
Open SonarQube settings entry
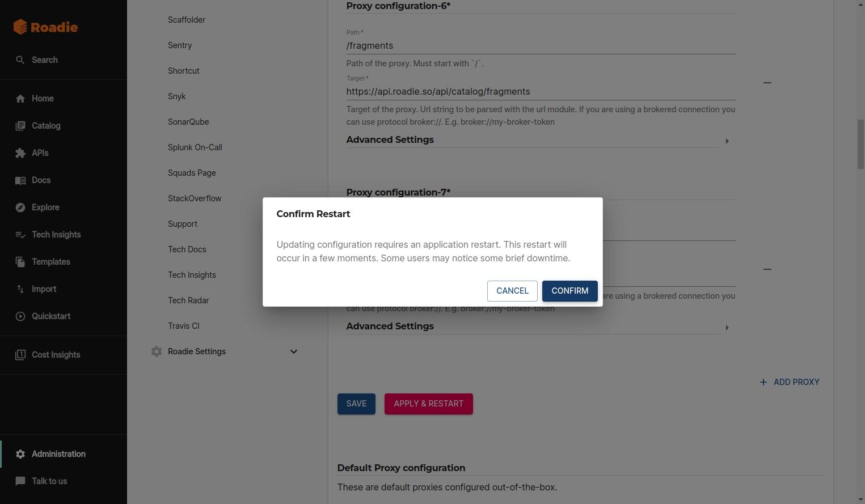click(188, 122)
